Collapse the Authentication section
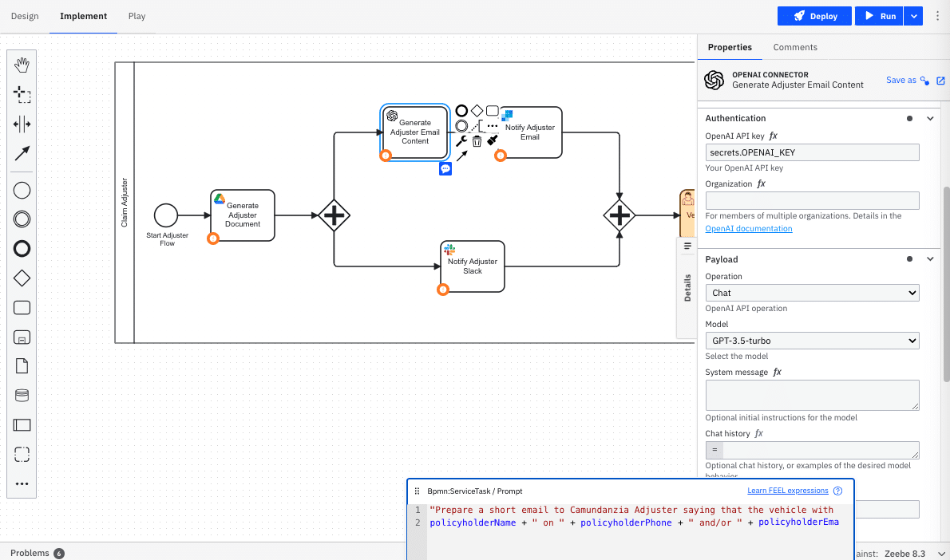The height and width of the screenshot is (560, 950). click(930, 119)
